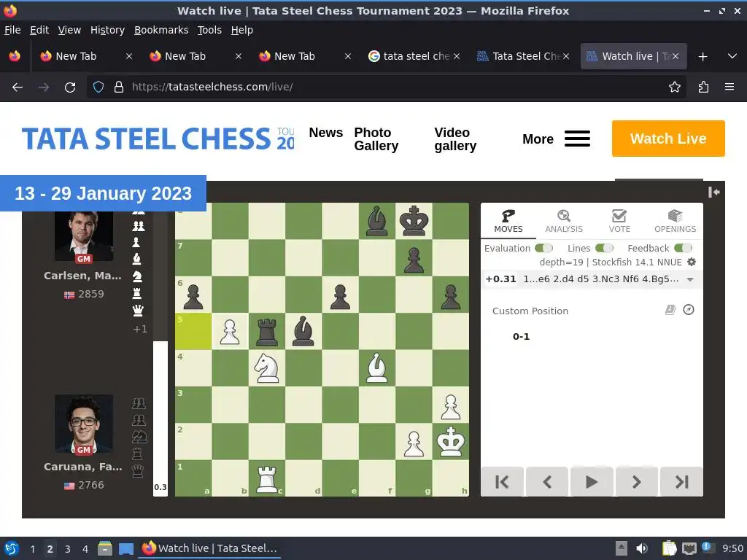747x560 pixels.
Task: Click the compass icon beside Custom Position
Action: (x=689, y=310)
